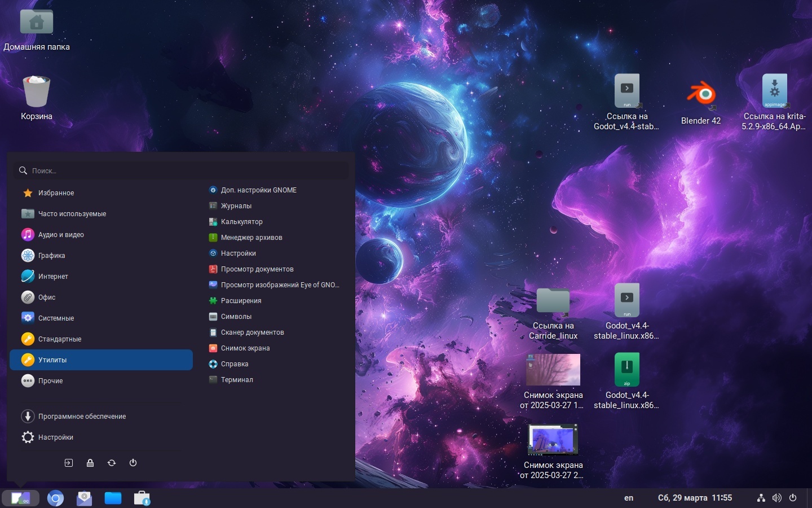Switch to the Прочие category

[101, 381]
